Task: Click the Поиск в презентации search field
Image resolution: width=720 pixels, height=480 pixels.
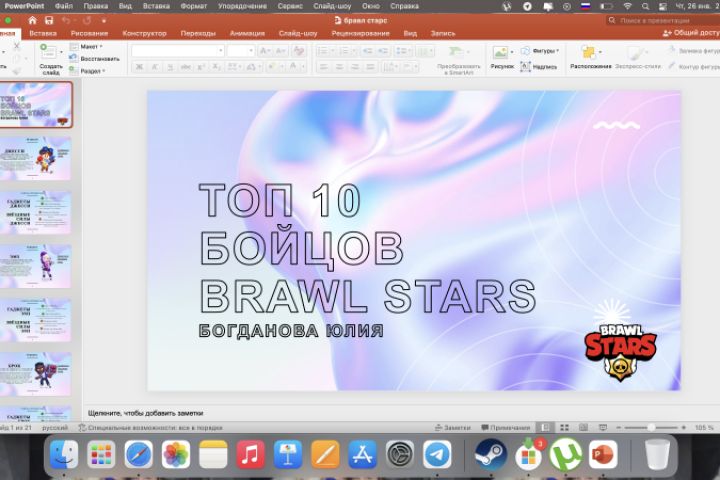Action: click(x=664, y=20)
